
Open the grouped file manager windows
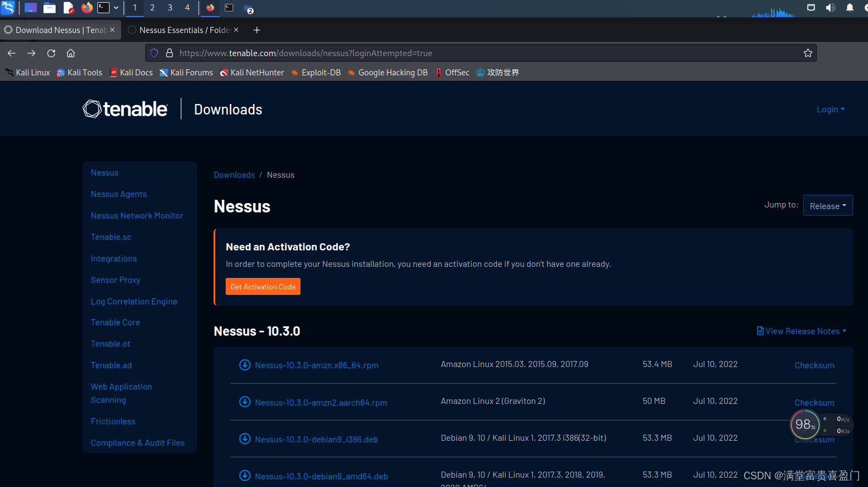pos(249,9)
